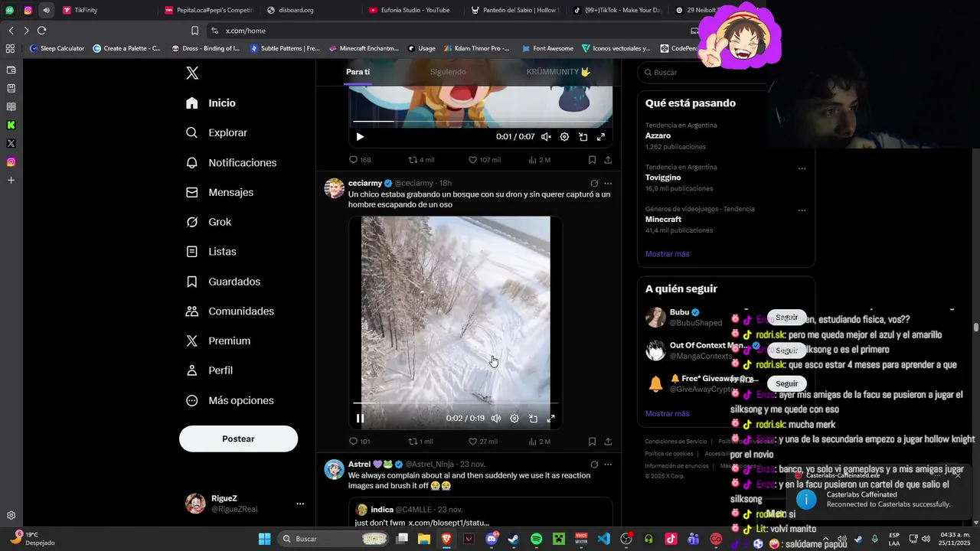Reply to ceciarmy post with 101 replies
This screenshot has height=551, width=980.
click(x=359, y=442)
